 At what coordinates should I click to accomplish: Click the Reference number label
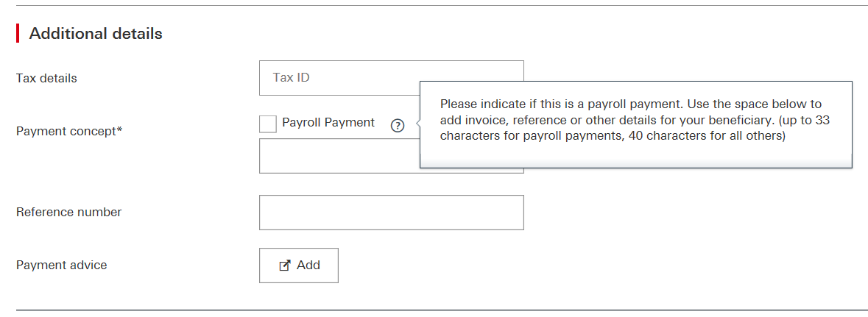68,212
